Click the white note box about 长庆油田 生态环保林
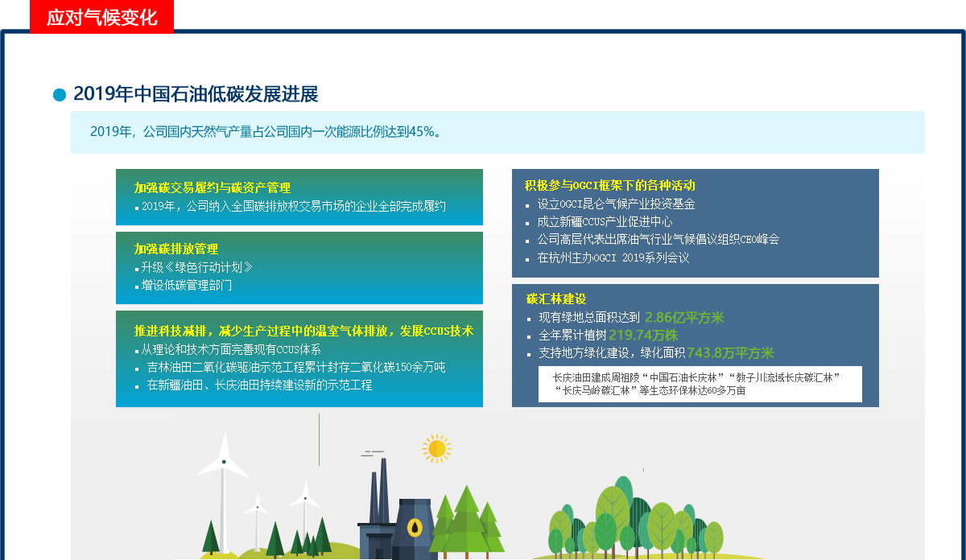Viewport: 966px width, 560px height. tap(700, 384)
